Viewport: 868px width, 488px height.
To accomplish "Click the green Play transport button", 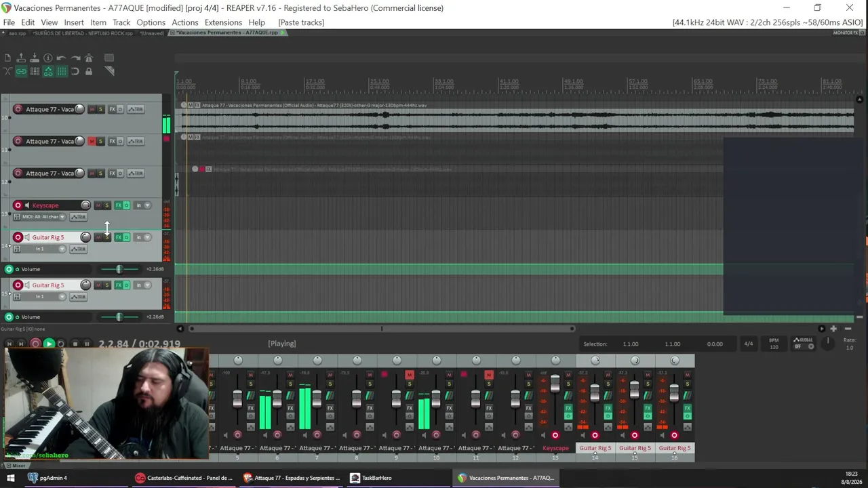I will pyautogui.click(x=49, y=344).
